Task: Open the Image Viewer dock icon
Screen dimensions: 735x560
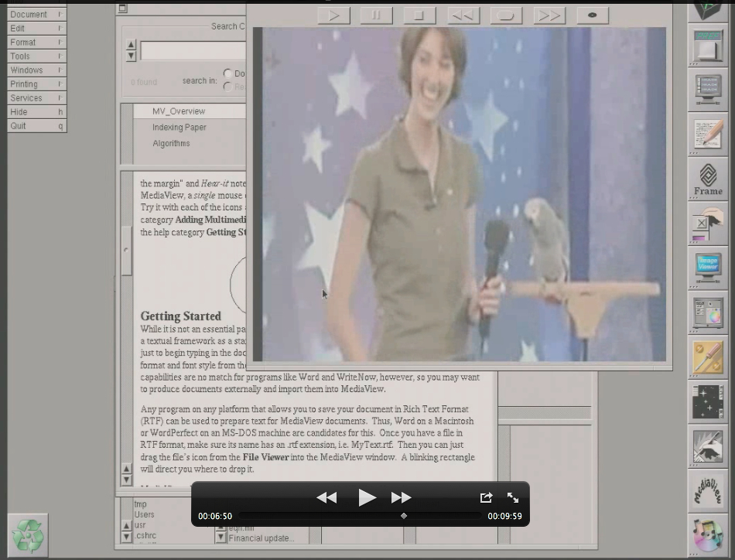Action: pyautogui.click(x=707, y=268)
